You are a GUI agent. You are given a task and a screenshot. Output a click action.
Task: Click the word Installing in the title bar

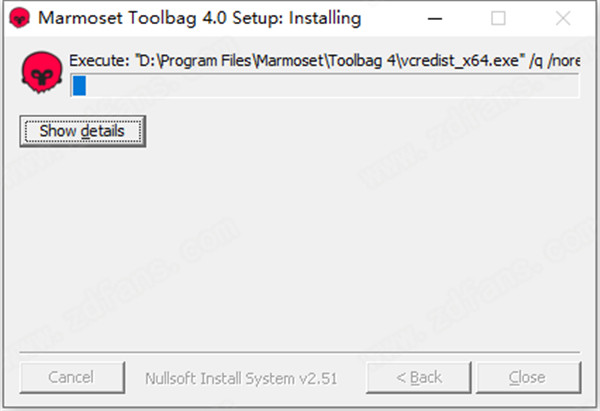[x=325, y=18]
